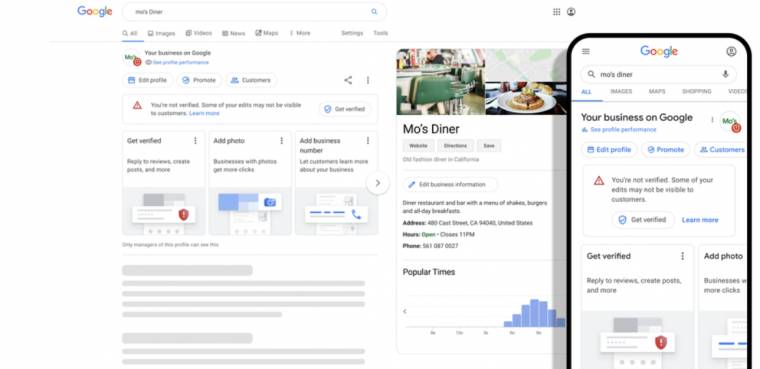This screenshot has height=369, width=760.
Task: Click the desktop Customers button
Action: [251, 80]
